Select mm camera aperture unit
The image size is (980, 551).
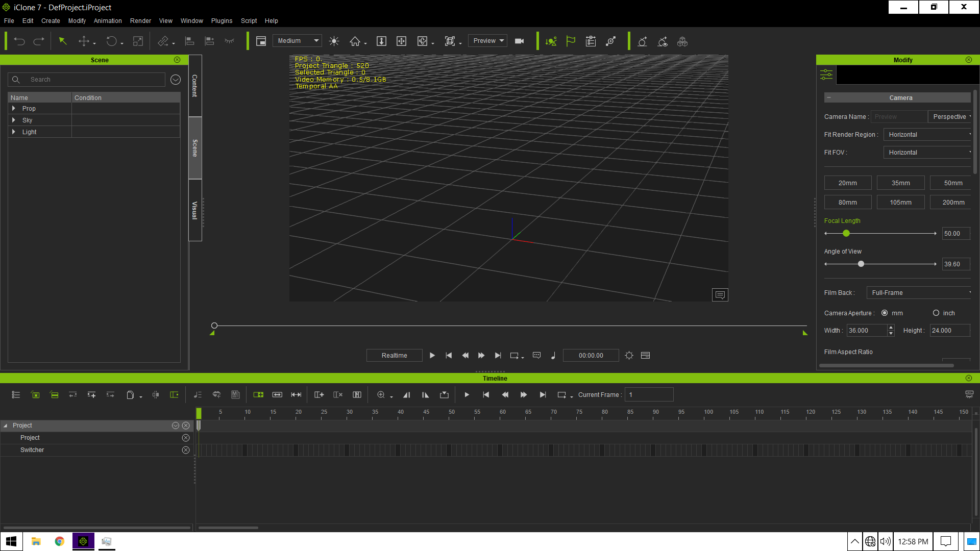pos(885,313)
